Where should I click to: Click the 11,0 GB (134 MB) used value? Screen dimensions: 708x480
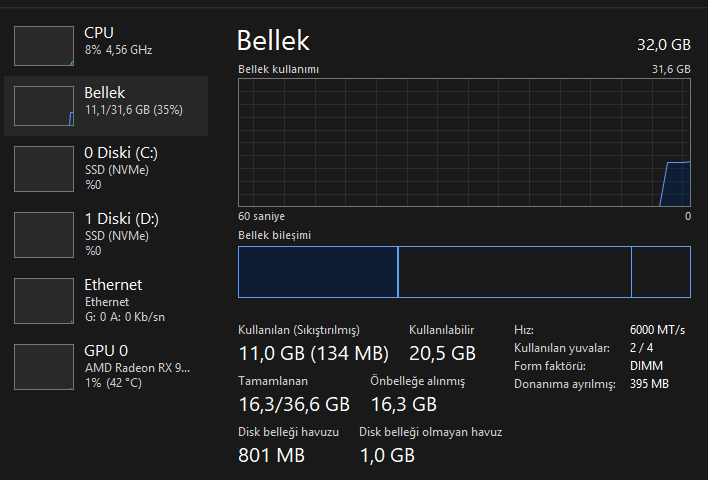pos(313,353)
